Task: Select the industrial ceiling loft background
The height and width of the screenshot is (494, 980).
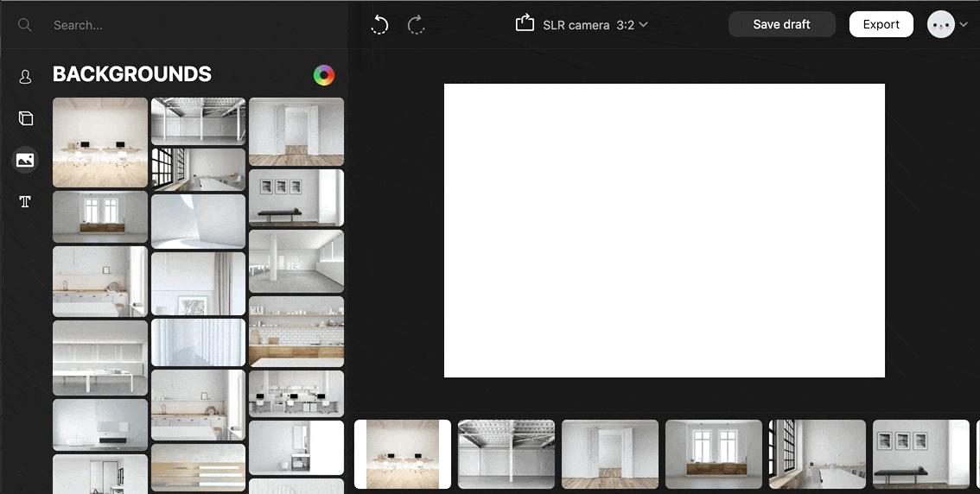Action: [x=198, y=121]
